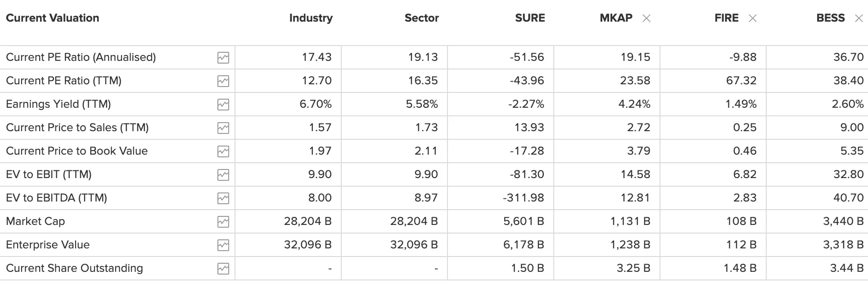This screenshot has width=868, height=284.
Task: Remove MKAP column from comparison
Action: pos(646,18)
